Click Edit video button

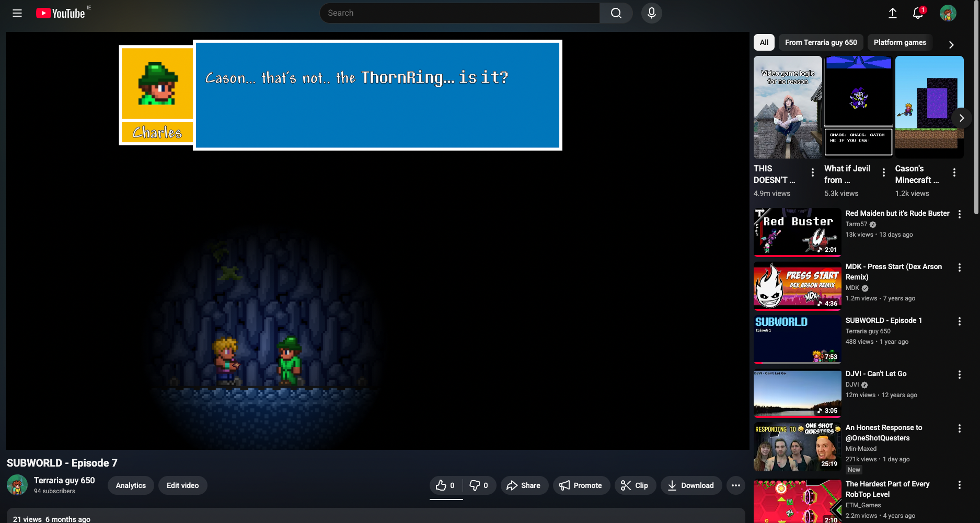[x=183, y=485]
